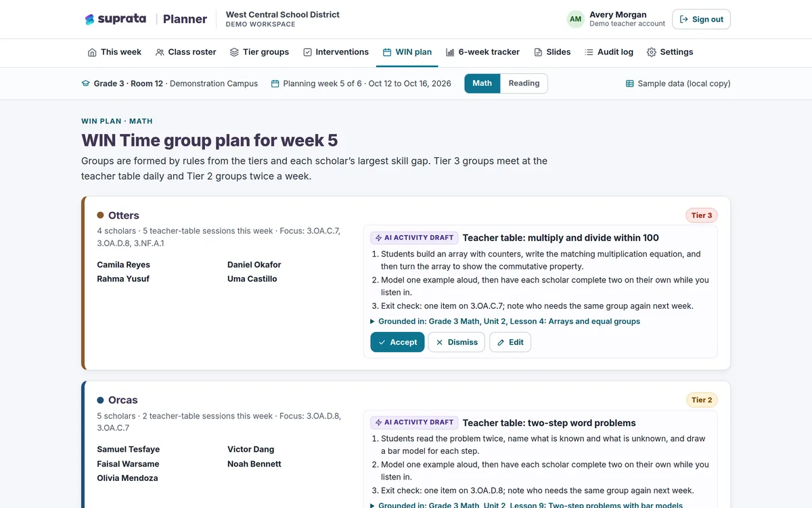Click Teacher table: multiply and divide title
Screen dimensions: 812x508
(561, 238)
